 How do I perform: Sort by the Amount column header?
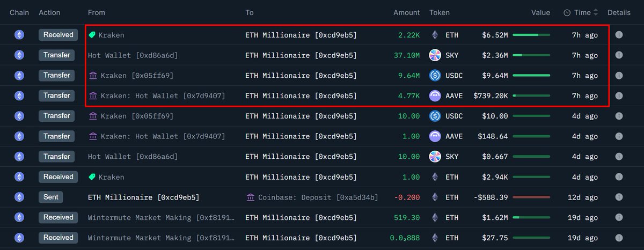coord(406,12)
